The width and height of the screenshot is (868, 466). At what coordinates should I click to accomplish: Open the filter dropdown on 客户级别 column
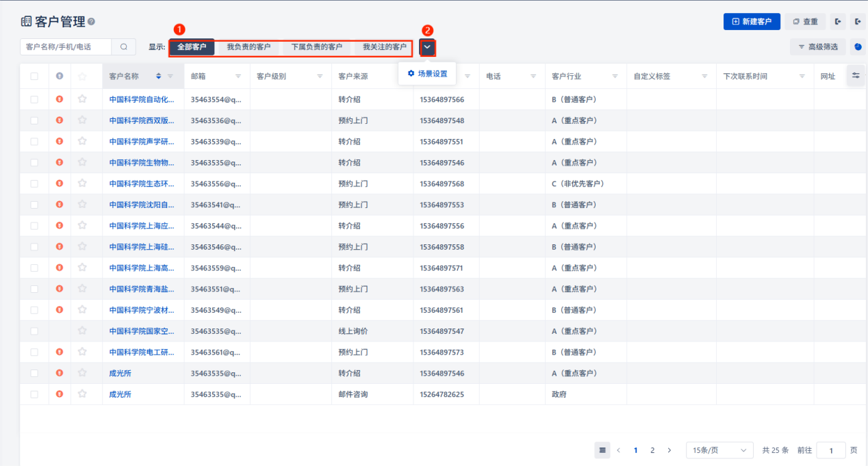point(320,76)
